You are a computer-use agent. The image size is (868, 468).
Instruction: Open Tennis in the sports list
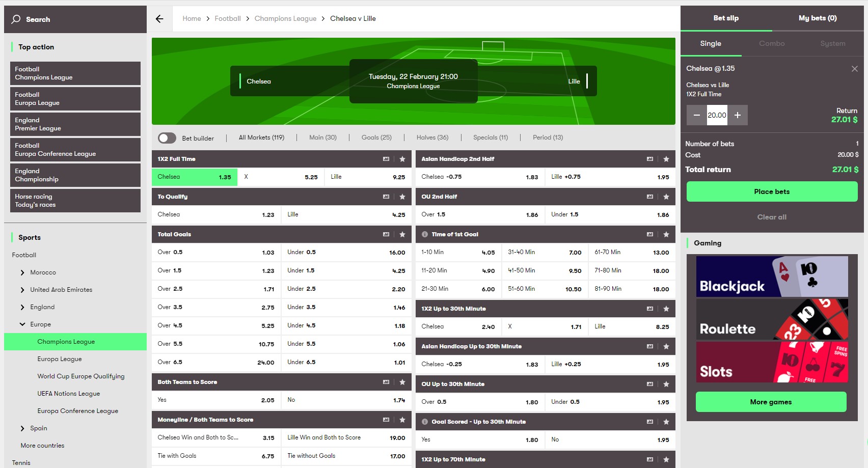coord(21,463)
